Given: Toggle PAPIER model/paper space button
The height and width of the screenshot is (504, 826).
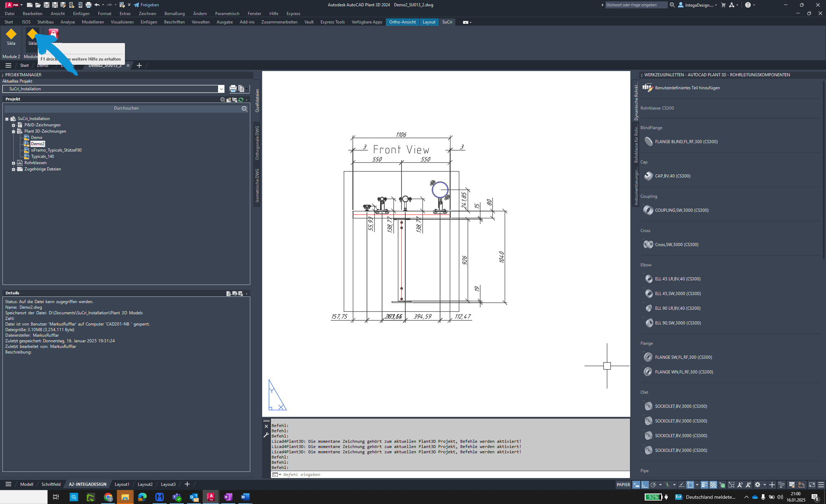Looking at the screenshot, I should pyautogui.click(x=623, y=485).
